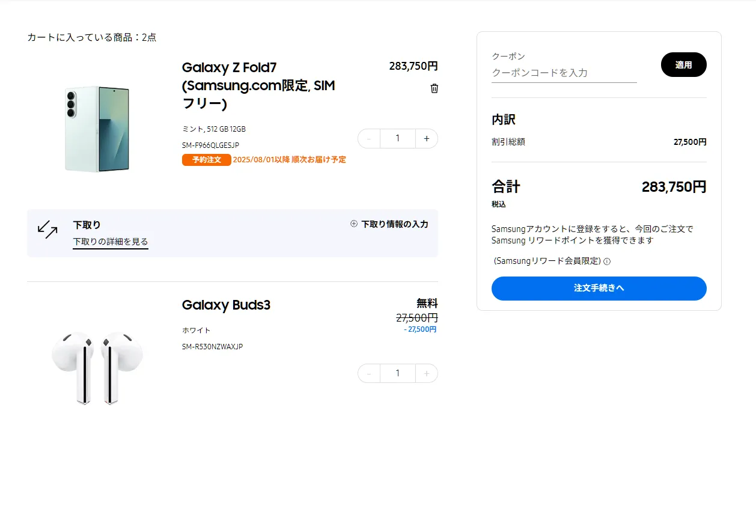This screenshot has height=532, width=756.
Task: Decrease Galaxy Z Fold7 quantity with minus
Action: 369,139
